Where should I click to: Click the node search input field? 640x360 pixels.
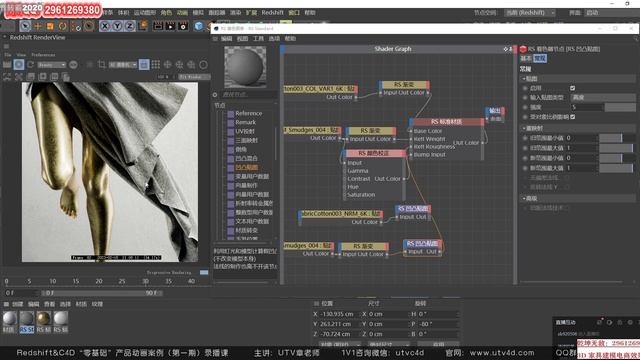click(x=249, y=95)
